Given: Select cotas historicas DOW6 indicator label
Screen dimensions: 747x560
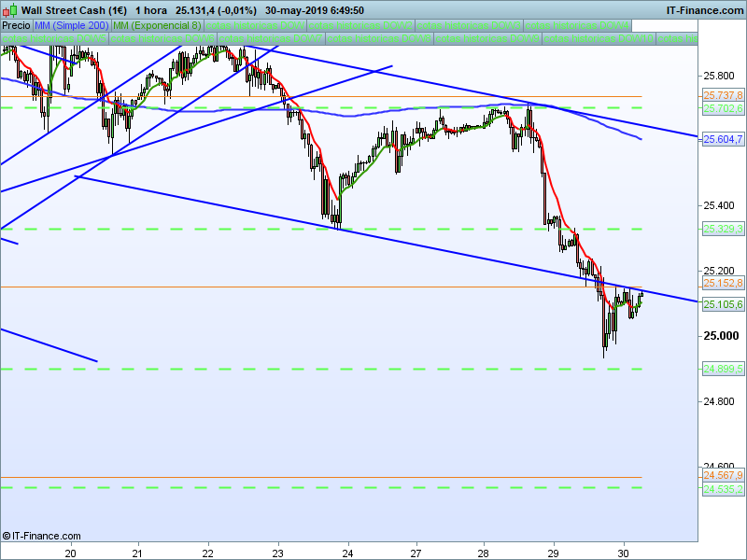Looking at the screenshot, I should 162,38.
